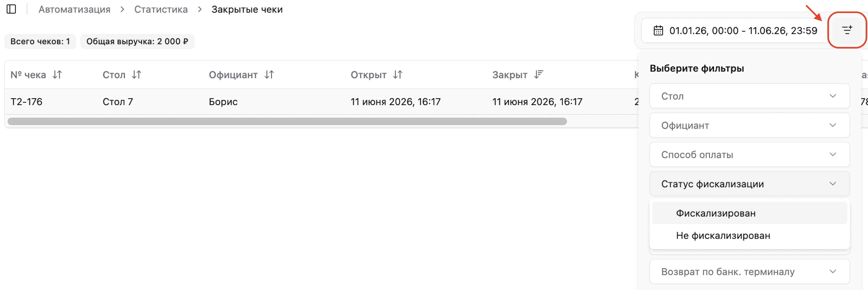Sort by Открыт column arrows
This screenshot has height=290, width=868.
coord(398,75)
